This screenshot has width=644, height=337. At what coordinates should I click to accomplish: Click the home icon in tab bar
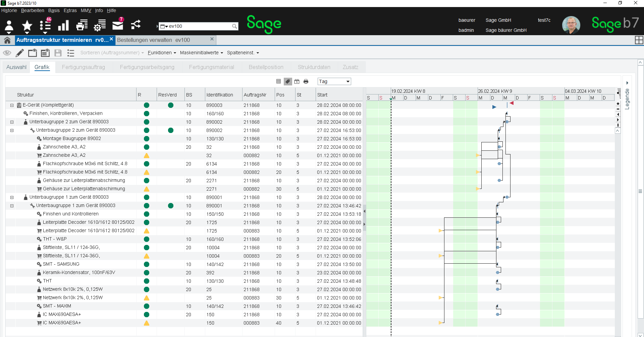pos(7,40)
